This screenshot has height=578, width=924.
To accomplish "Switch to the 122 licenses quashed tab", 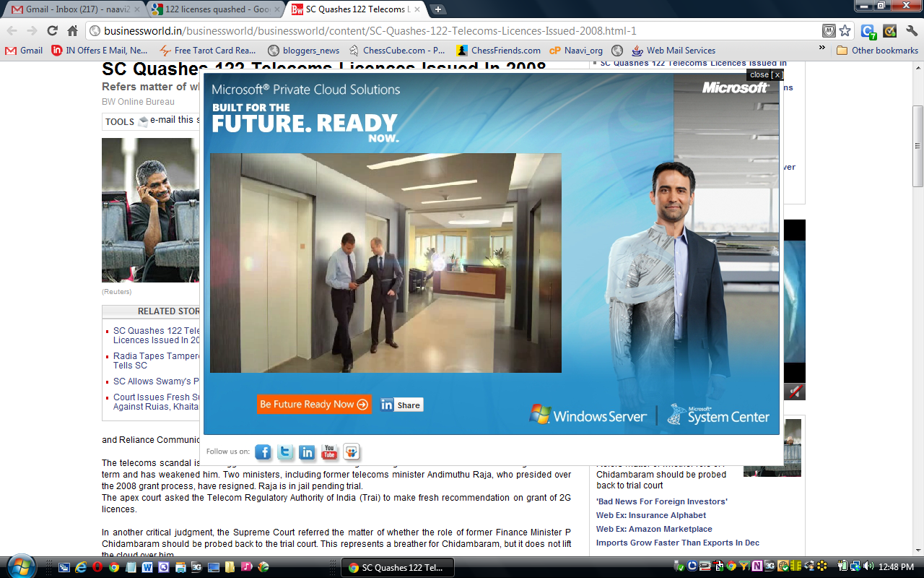I will [x=215, y=9].
